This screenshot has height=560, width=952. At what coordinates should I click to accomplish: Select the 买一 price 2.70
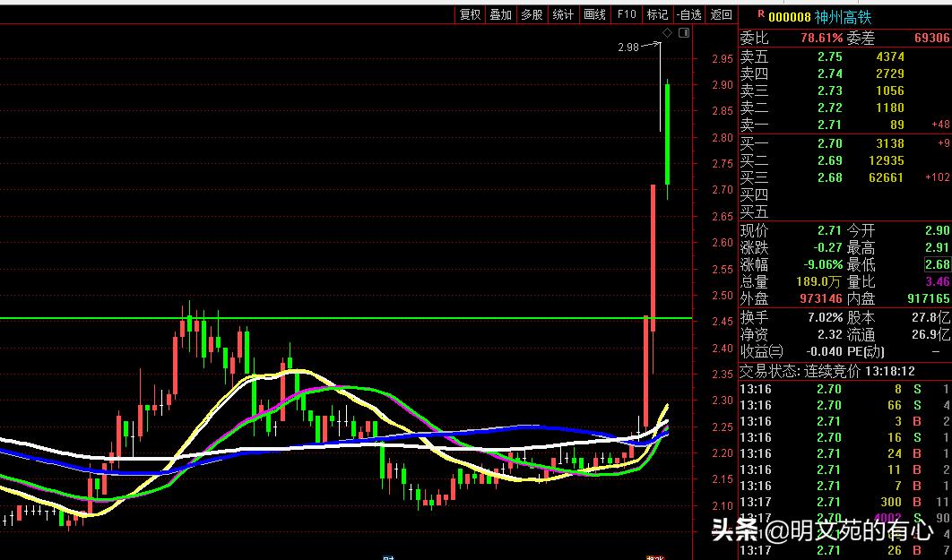click(x=829, y=143)
